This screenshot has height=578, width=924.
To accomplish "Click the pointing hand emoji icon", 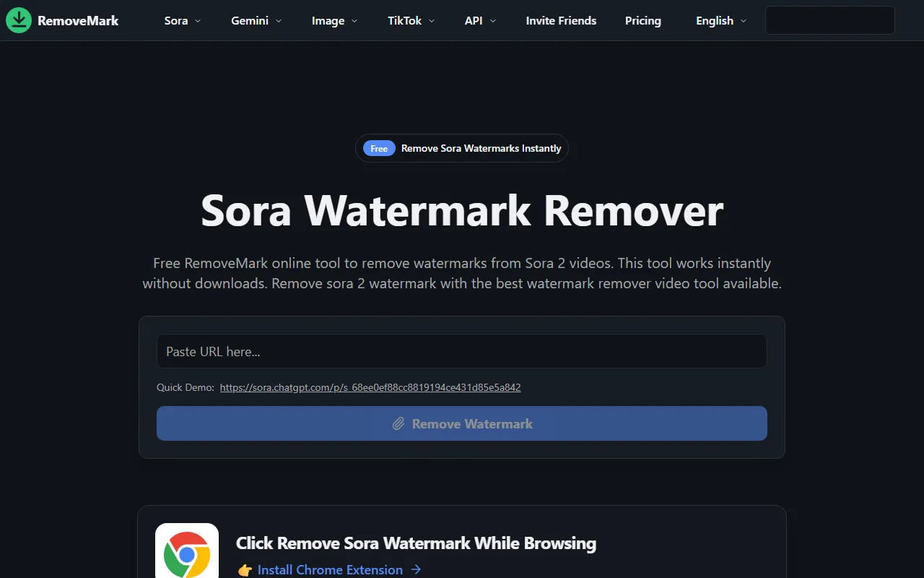I will [245, 570].
